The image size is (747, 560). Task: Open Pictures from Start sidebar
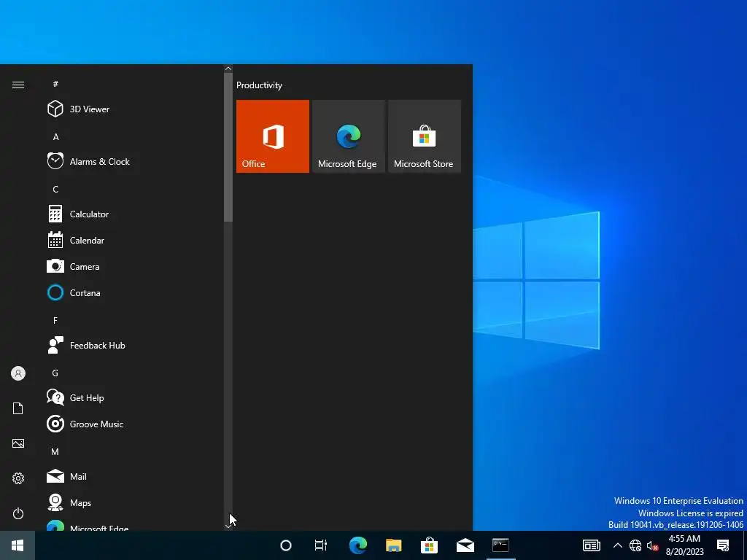pyautogui.click(x=18, y=443)
